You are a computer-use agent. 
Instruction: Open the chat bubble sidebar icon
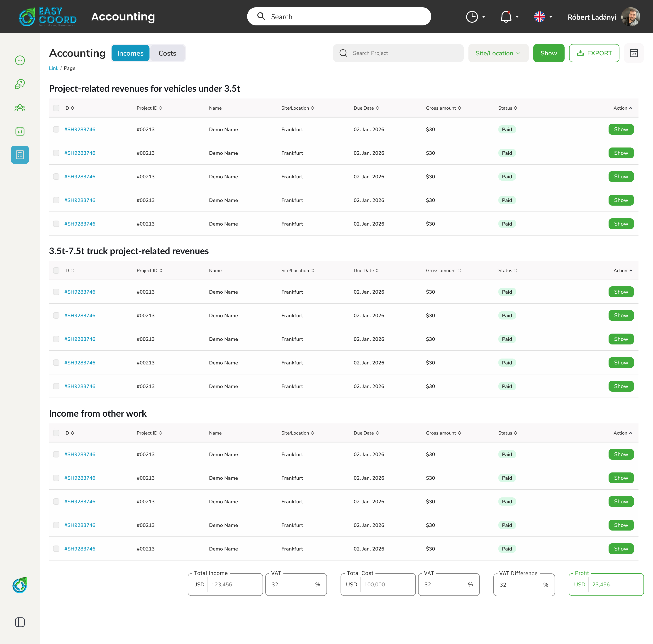click(20, 60)
